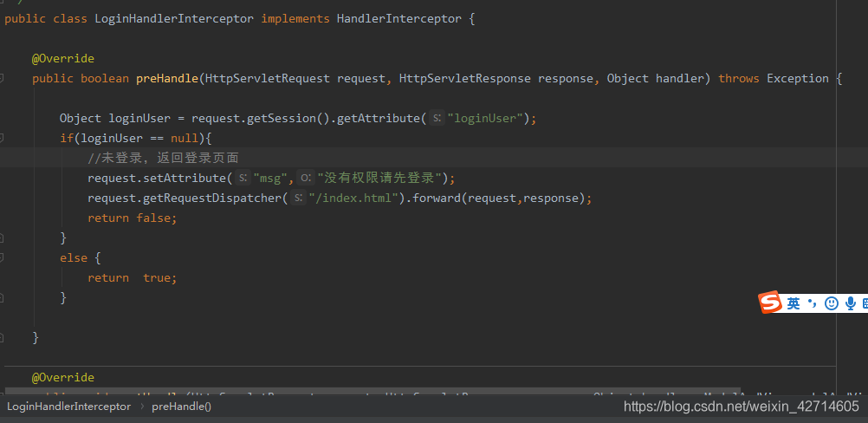Image resolution: width=868 pixels, height=423 pixels.
Task: Click HttpServletResponse type in preHandle signature
Action: click(x=465, y=79)
